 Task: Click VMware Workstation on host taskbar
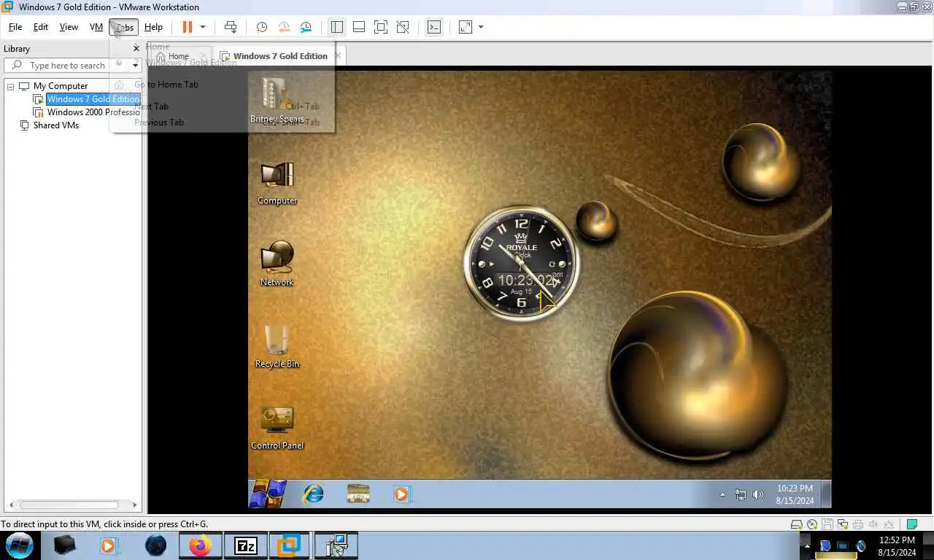pos(290,545)
